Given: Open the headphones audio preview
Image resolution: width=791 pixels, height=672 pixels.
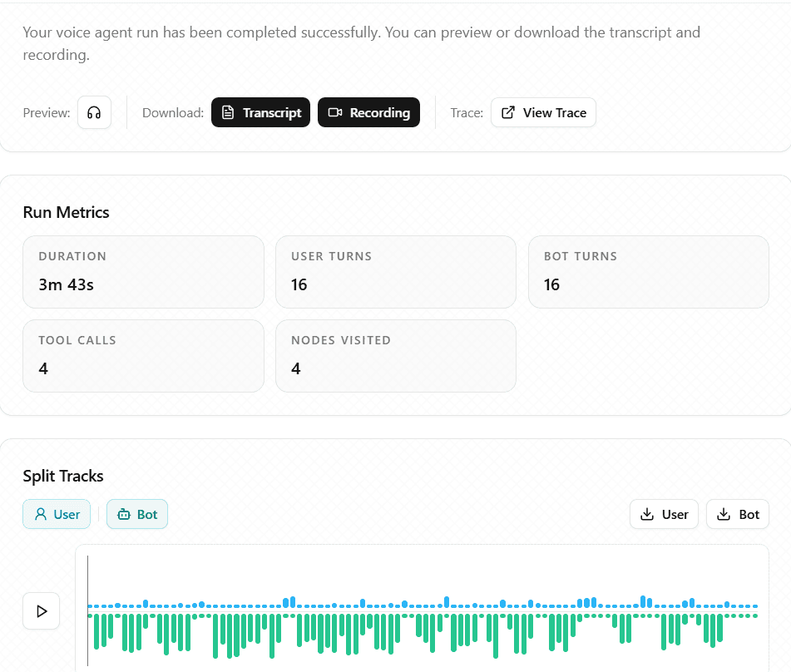Looking at the screenshot, I should [x=94, y=112].
